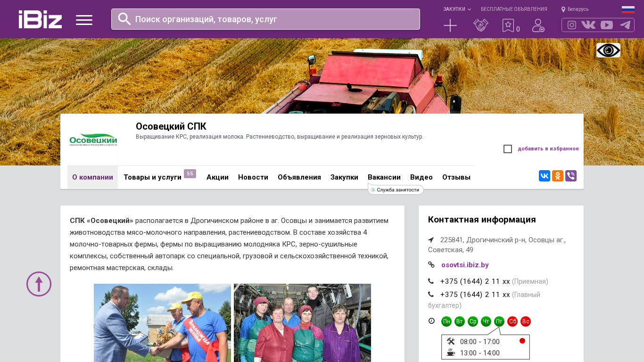Click the lunch break 13:00 - 14:00
Viewport: 644px width, 362px height.
[x=480, y=353]
